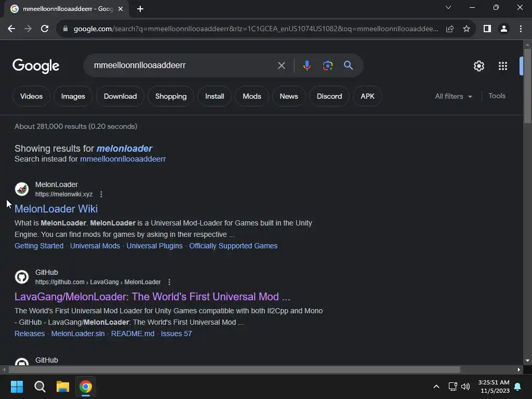This screenshot has height=399, width=532.
Task: Click scrollbar down arrow
Action: tap(527, 361)
